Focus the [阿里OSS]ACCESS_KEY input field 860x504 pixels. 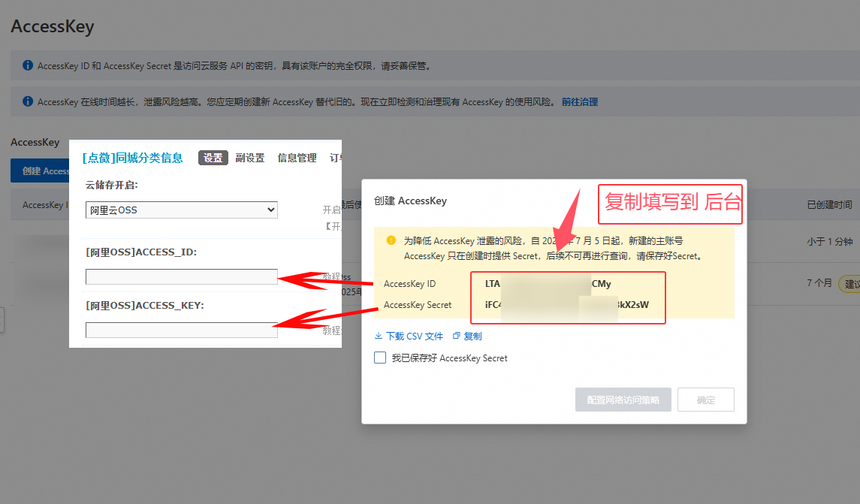182,330
